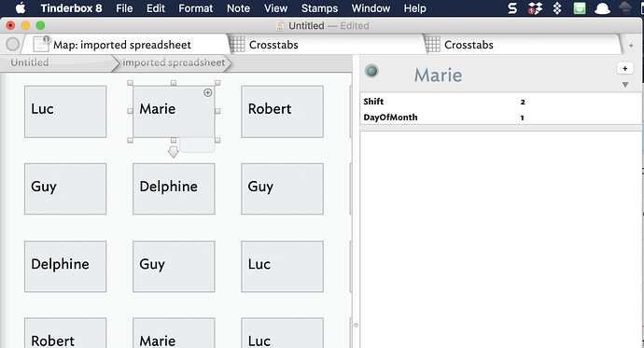The width and height of the screenshot is (644, 348).
Task: Select the Guy note in the third row
Action: [x=174, y=266]
